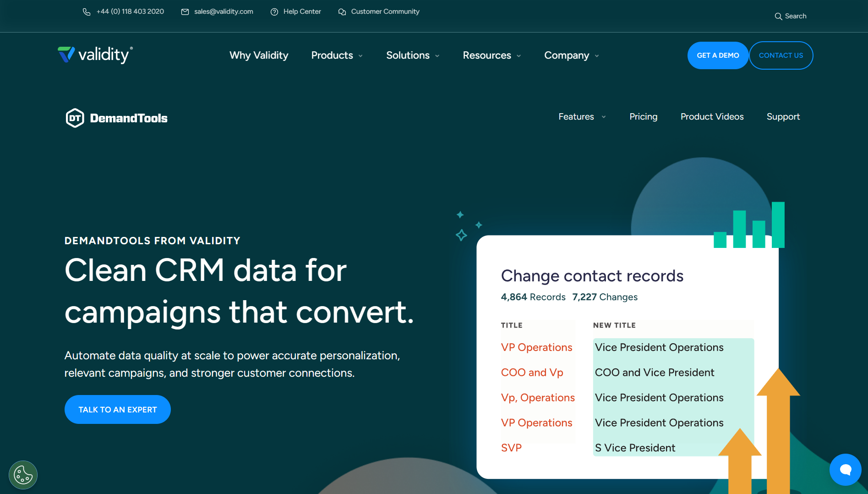Click the 'DEMANDTOOLS FROM VALIDITY' eyebrow text

point(153,241)
